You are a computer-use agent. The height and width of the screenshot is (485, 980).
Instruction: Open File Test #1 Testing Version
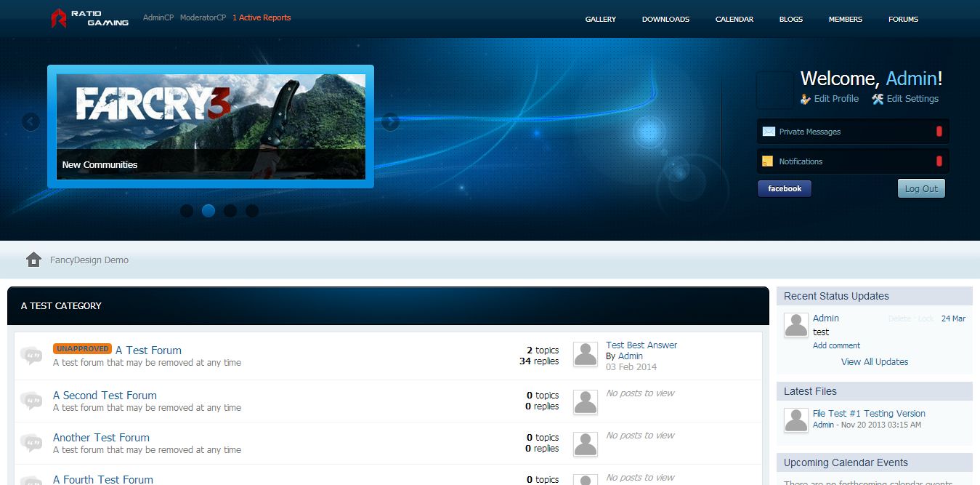click(869, 414)
